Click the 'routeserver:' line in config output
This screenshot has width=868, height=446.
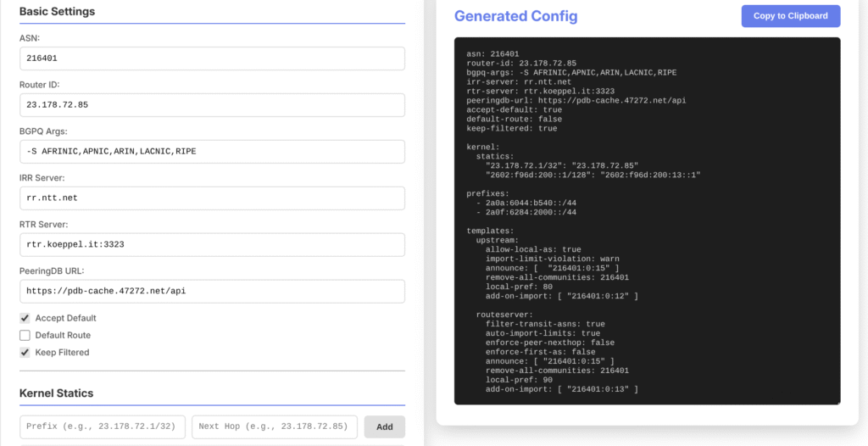point(504,314)
